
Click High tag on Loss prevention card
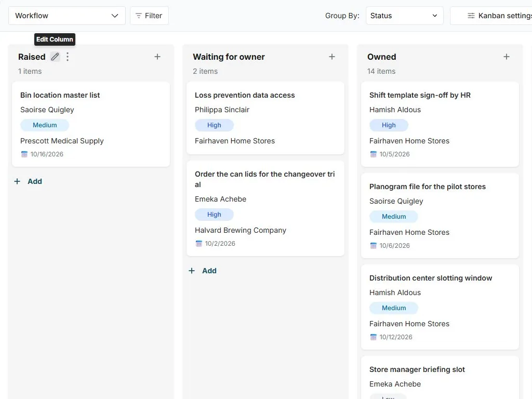pos(214,125)
